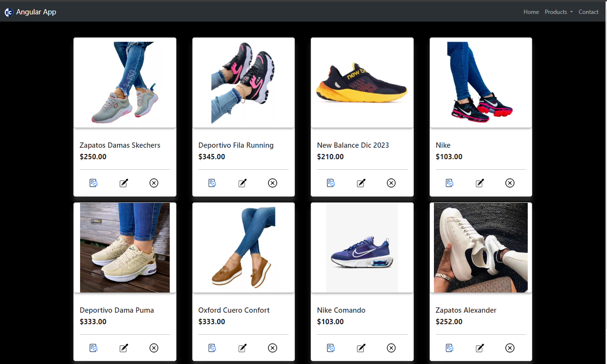This screenshot has width=607, height=364.
Task: Click the Zapatos Damas Skechers title
Action: (x=120, y=145)
